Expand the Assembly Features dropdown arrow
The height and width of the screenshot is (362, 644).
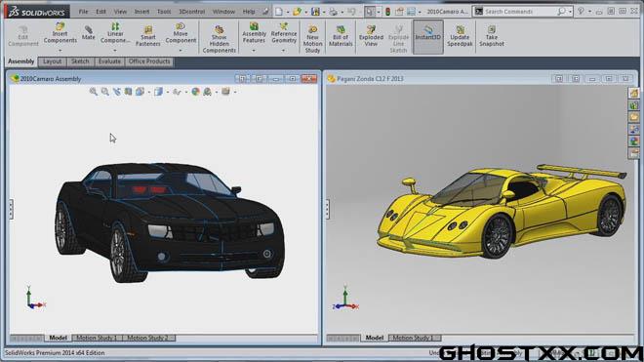click(x=254, y=51)
